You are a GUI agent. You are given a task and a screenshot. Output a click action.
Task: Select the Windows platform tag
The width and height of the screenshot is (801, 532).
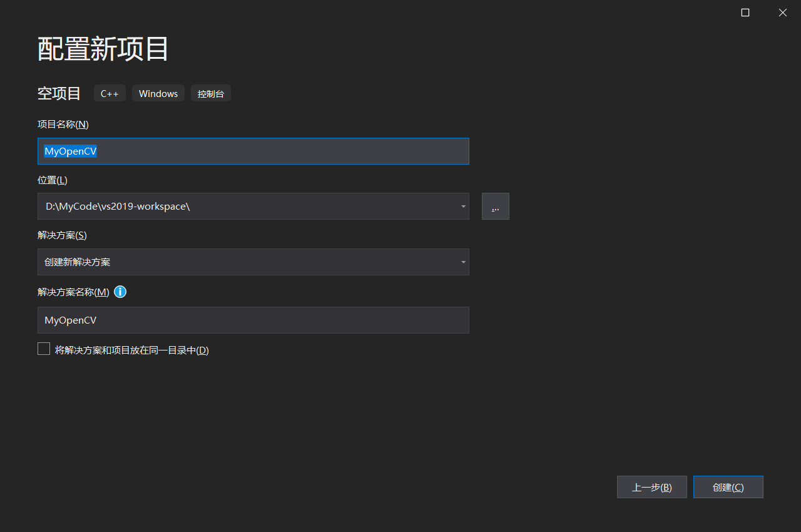[x=158, y=93]
